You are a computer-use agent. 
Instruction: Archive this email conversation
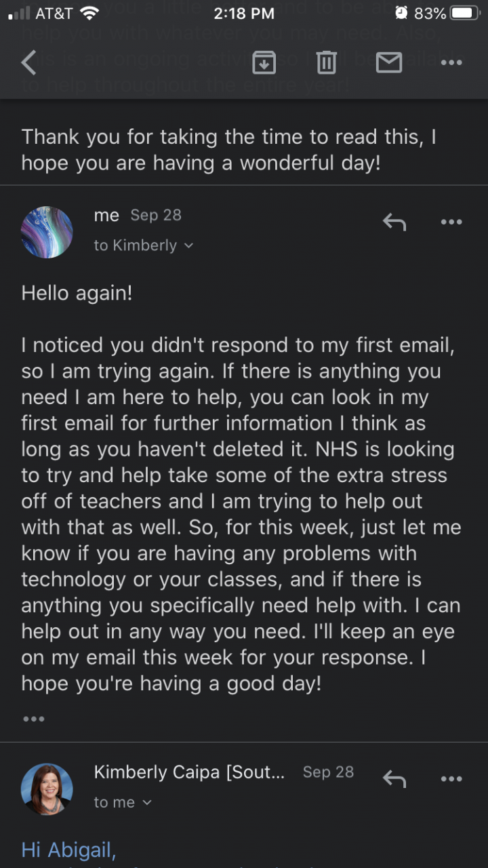pyautogui.click(x=264, y=62)
